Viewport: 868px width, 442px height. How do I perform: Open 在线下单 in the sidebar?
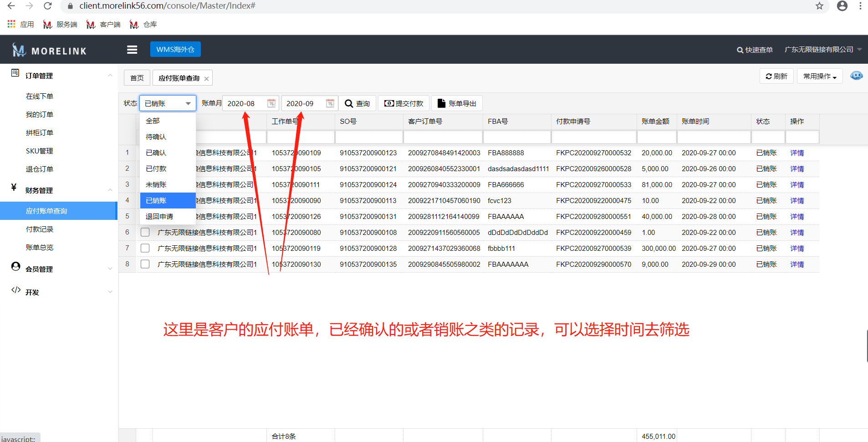[40, 96]
